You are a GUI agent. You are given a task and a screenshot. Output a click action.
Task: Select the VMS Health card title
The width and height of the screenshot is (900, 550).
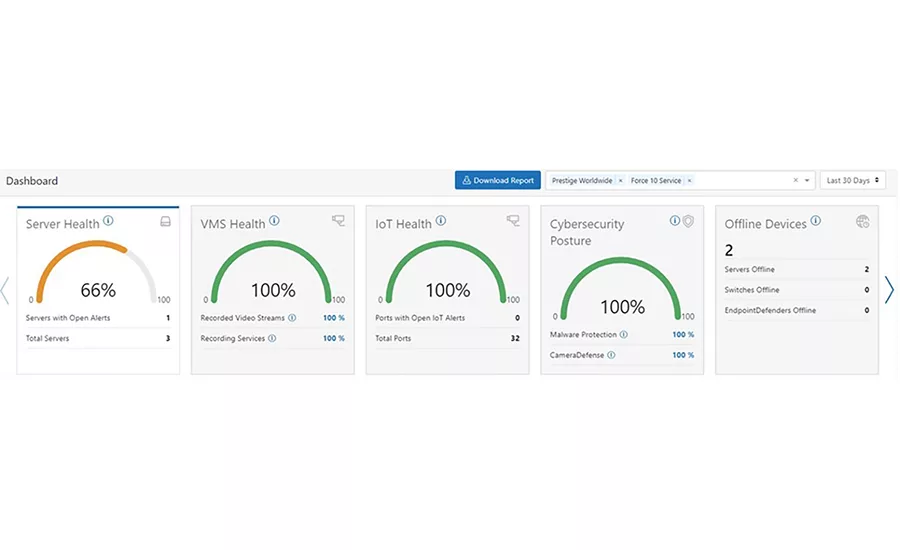tap(232, 224)
